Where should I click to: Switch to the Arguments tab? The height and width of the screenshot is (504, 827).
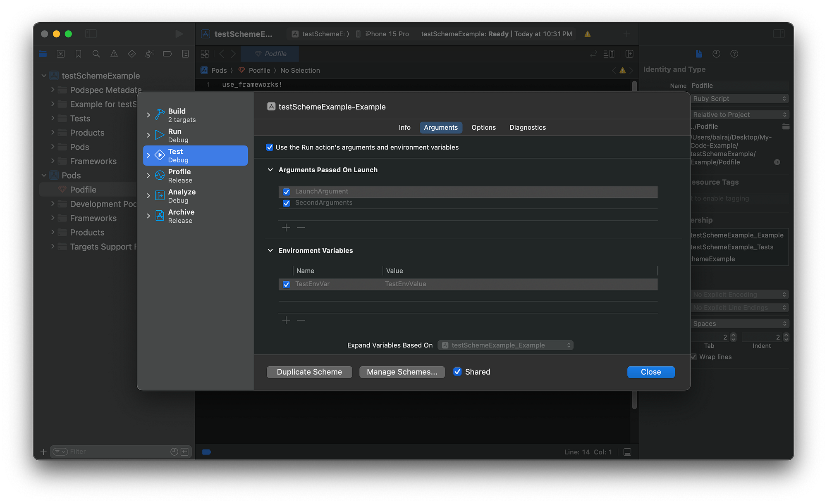point(441,127)
